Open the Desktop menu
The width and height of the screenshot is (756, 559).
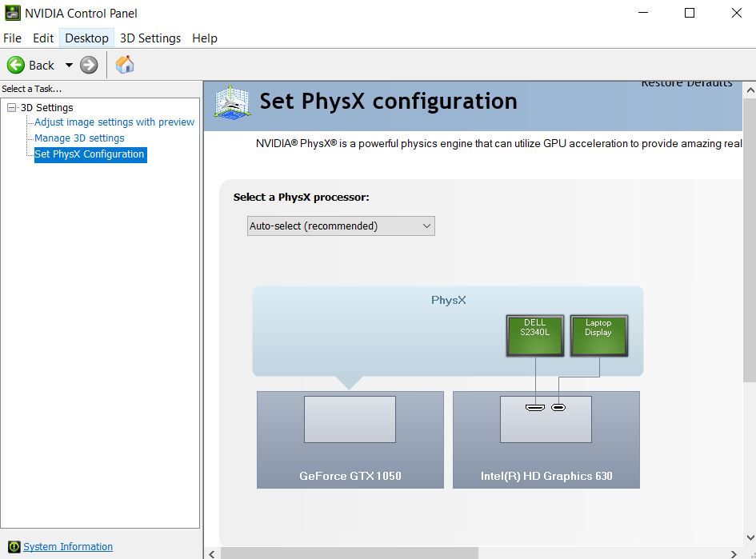pyautogui.click(x=86, y=38)
